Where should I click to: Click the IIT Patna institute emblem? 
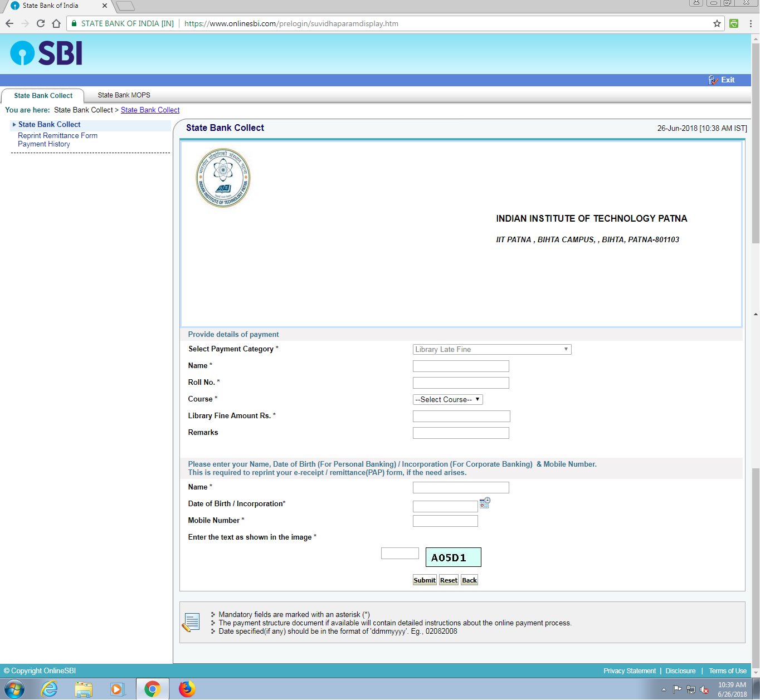pyautogui.click(x=223, y=178)
